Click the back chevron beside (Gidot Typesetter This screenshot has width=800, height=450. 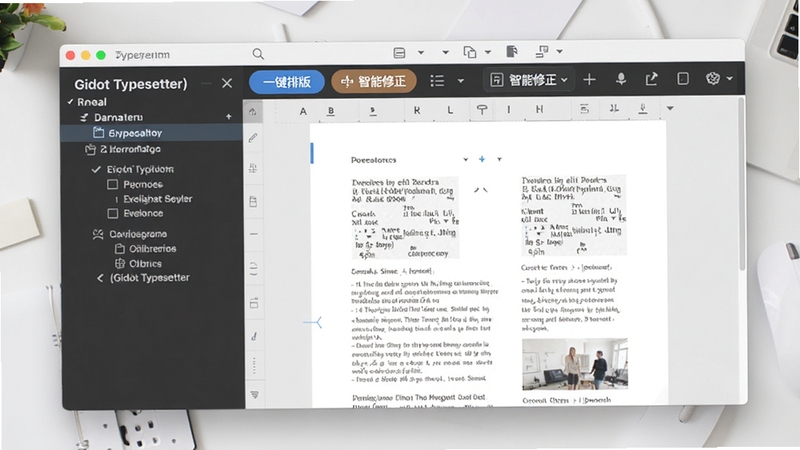(x=100, y=278)
